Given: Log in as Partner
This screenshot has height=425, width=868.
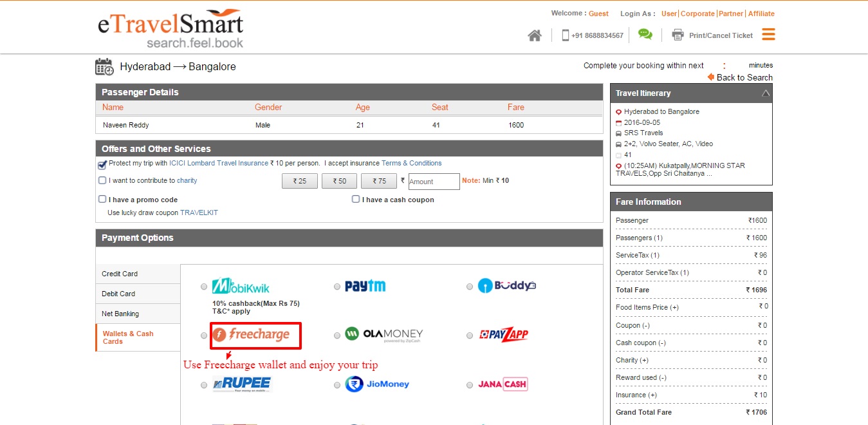Looking at the screenshot, I should (731, 14).
